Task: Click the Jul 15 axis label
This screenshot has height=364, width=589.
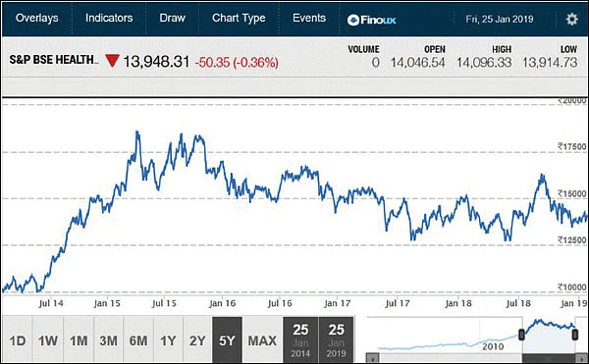Action: pos(164,303)
